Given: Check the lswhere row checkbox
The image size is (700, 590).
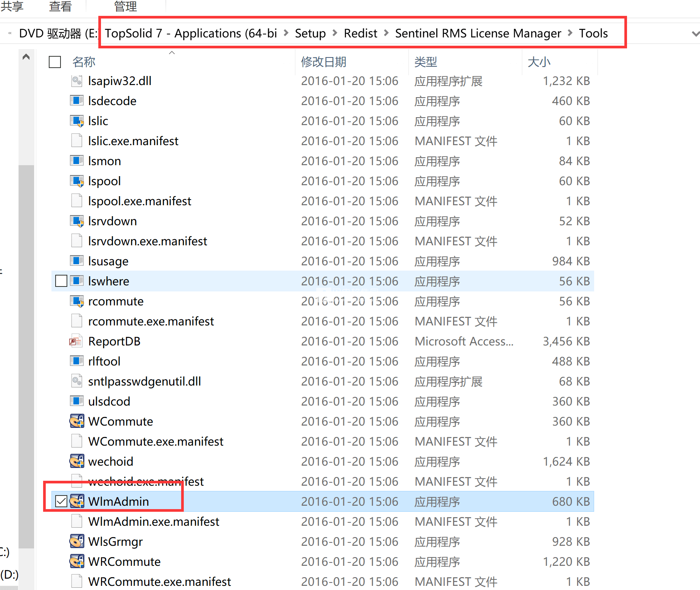Looking at the screenshot, I should point(61,281).
